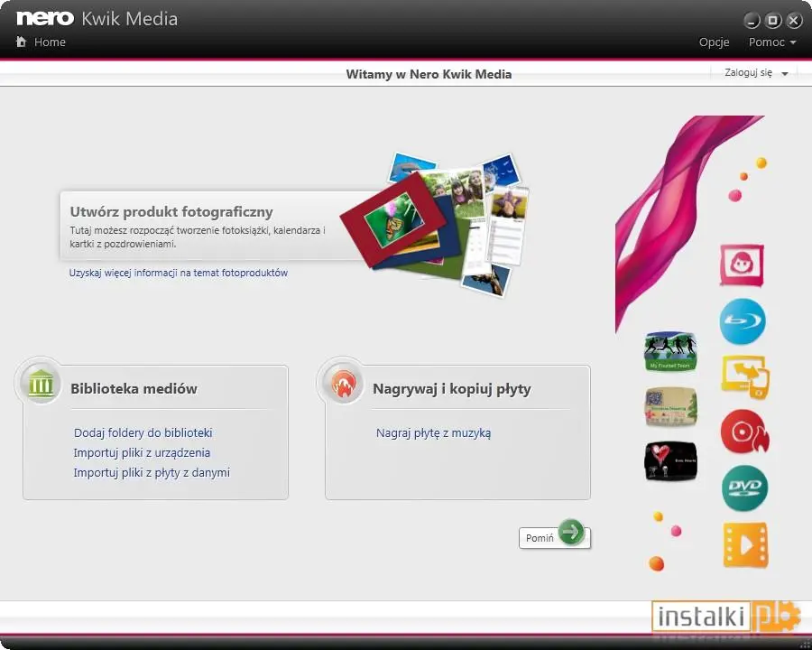The width and height of the screenshot is (812, 650).
Task: Click the orange film play icon
Action: pos(745,544)
